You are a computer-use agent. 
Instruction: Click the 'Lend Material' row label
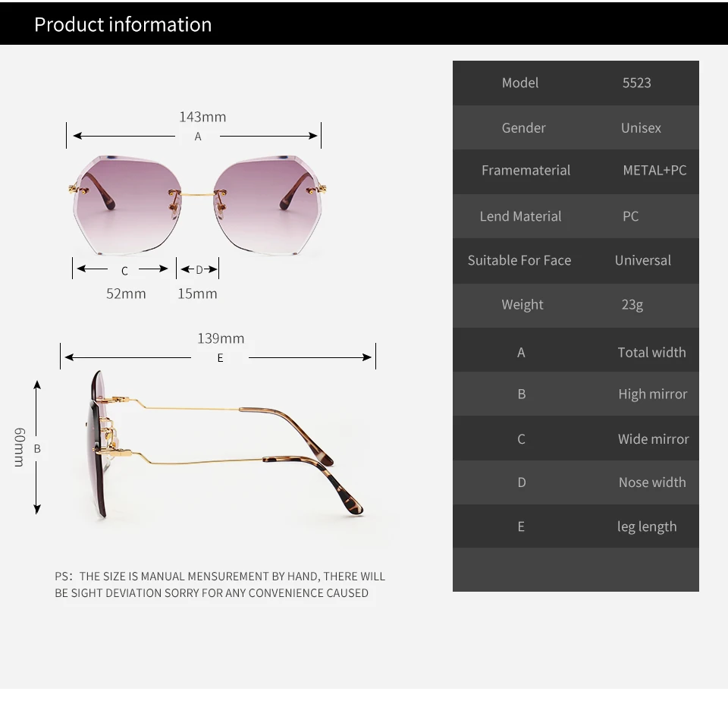520,216
